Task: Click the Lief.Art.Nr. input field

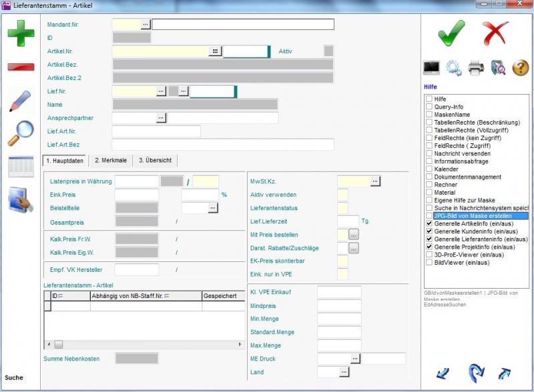Action: click(156, 131)
